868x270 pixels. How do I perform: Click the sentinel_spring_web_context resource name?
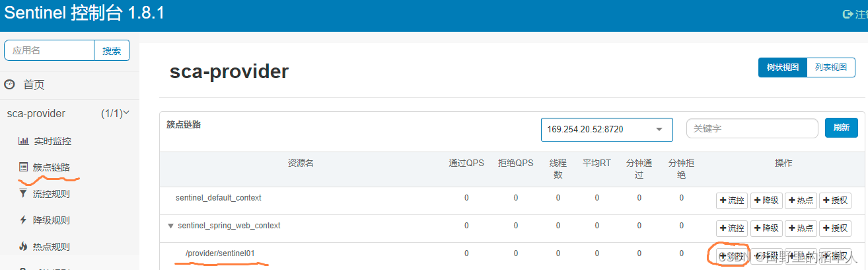click(229, 226)
